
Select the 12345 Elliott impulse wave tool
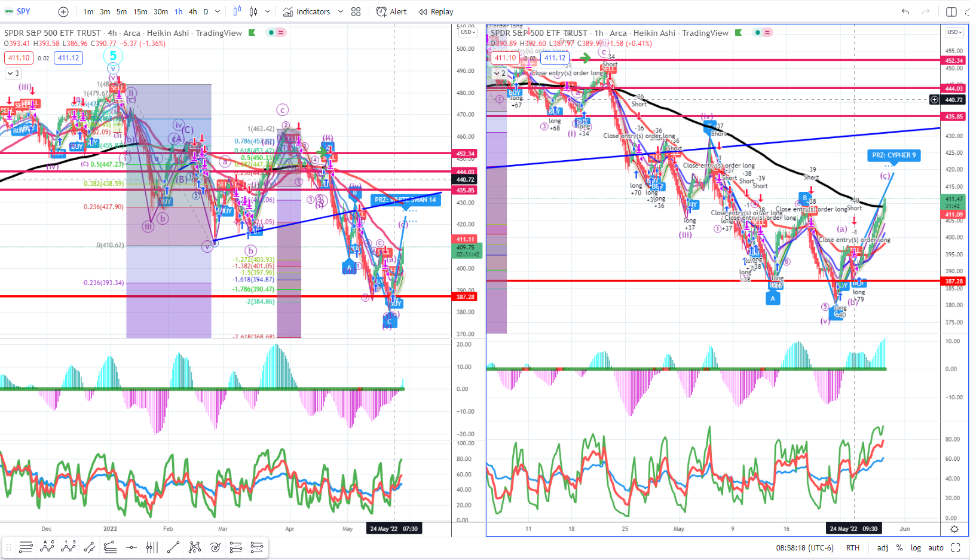tap(68, 547)
